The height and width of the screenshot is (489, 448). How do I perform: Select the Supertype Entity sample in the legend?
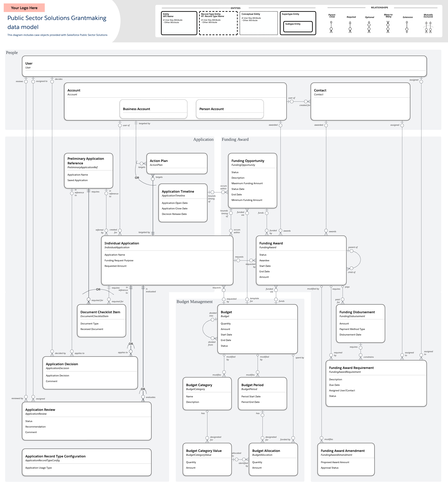tap(298, 23)
